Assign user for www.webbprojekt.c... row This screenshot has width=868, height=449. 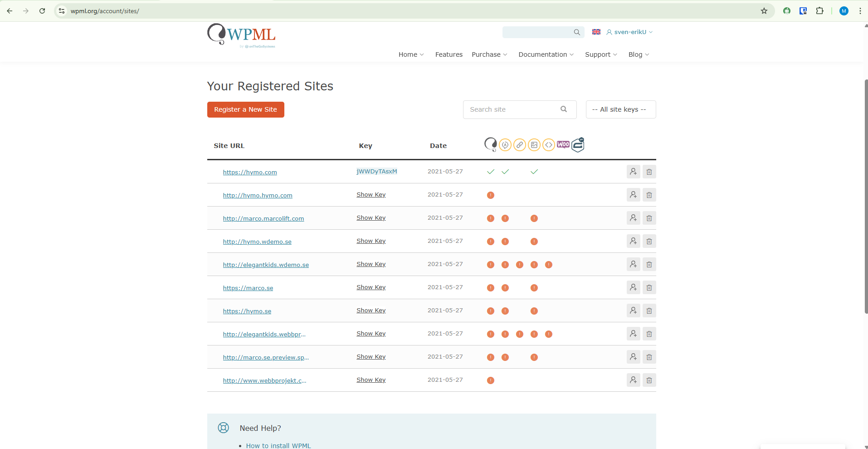634,380
